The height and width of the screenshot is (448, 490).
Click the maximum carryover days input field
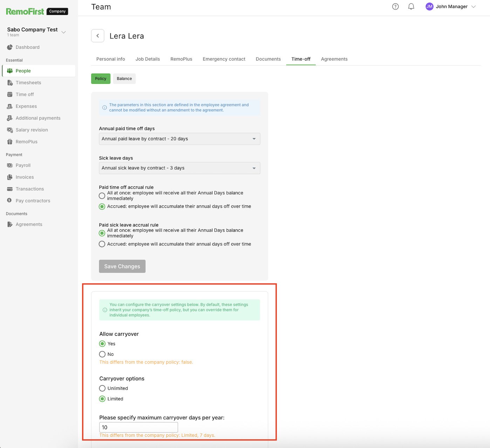tap(138, 427)
